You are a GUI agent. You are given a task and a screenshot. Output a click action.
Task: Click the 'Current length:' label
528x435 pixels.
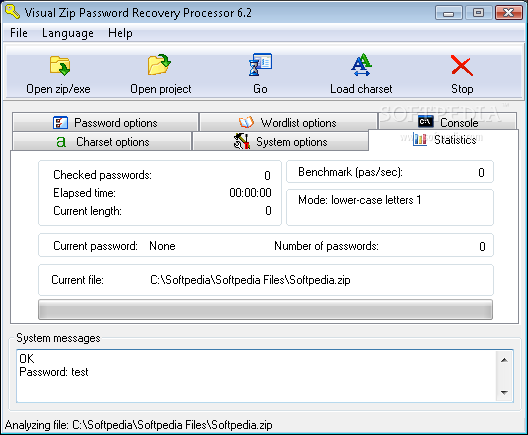coord(88,211)
